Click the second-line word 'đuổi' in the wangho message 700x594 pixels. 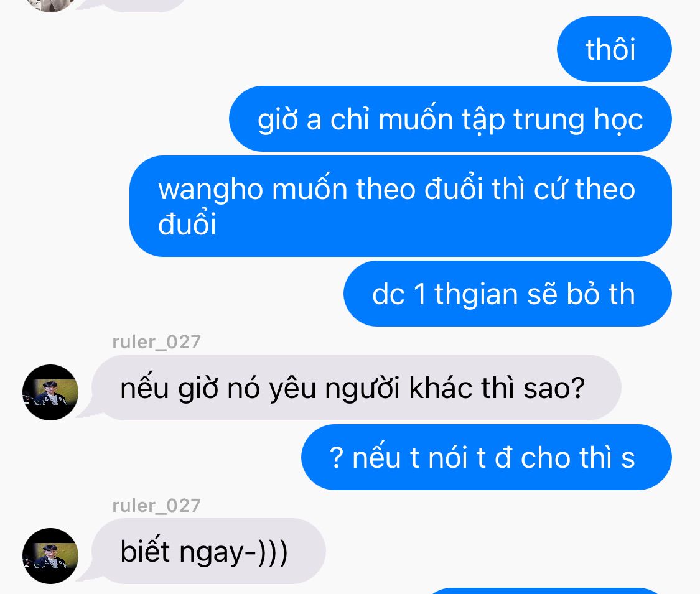click(187, 223)
